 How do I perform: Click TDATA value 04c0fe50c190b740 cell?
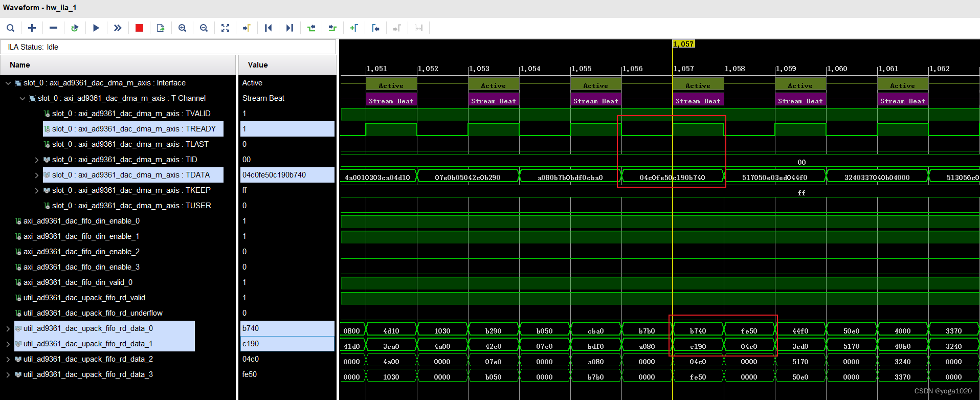pos(287,175)
